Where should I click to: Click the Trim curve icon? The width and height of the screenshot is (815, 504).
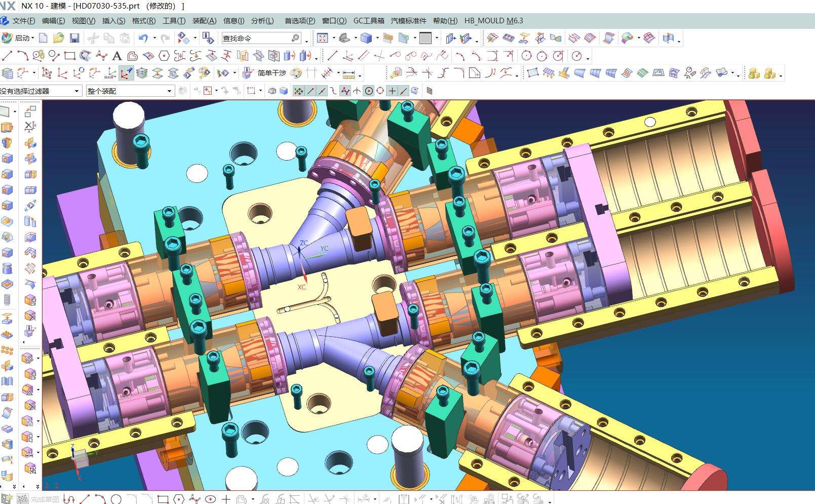pyautogui.click(x=411, y=73)
